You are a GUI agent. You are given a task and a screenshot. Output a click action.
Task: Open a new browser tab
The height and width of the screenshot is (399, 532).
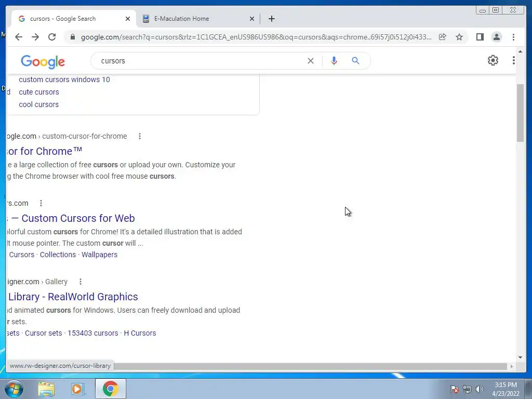(x=271, y=19)
